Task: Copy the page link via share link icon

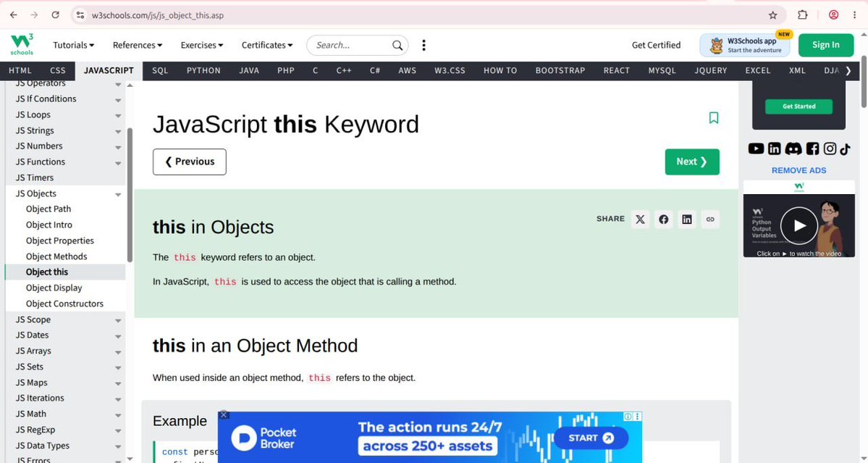Action: tap(710, 220)
